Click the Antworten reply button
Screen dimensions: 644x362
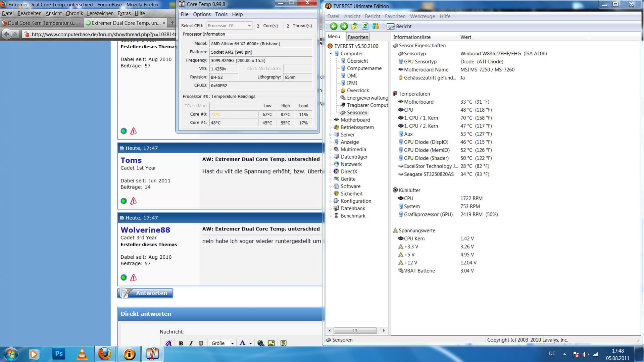tap(145, 293)
